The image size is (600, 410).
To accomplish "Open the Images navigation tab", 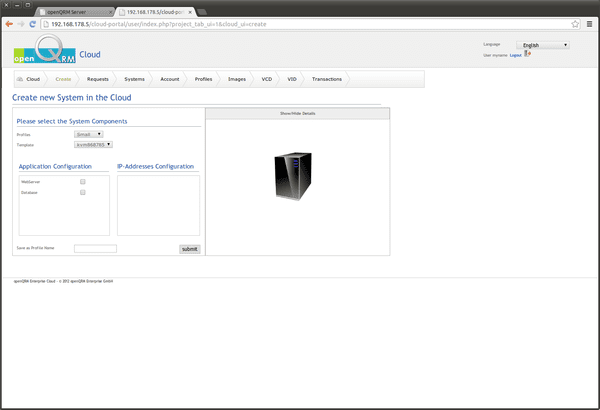I will point(237,79).
